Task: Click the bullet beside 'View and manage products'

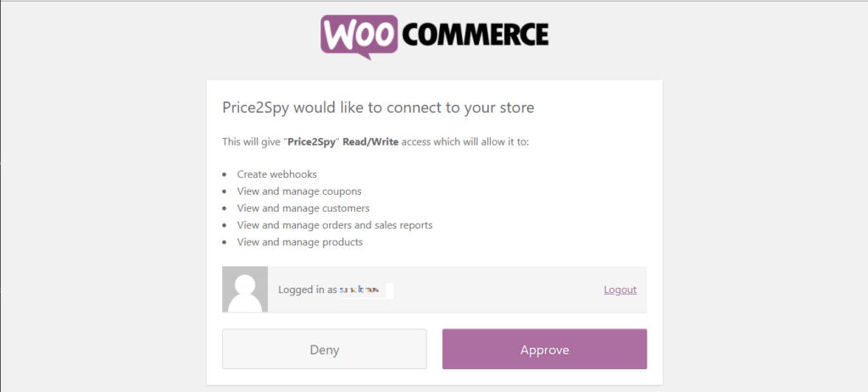Action: tap(225, 243)
